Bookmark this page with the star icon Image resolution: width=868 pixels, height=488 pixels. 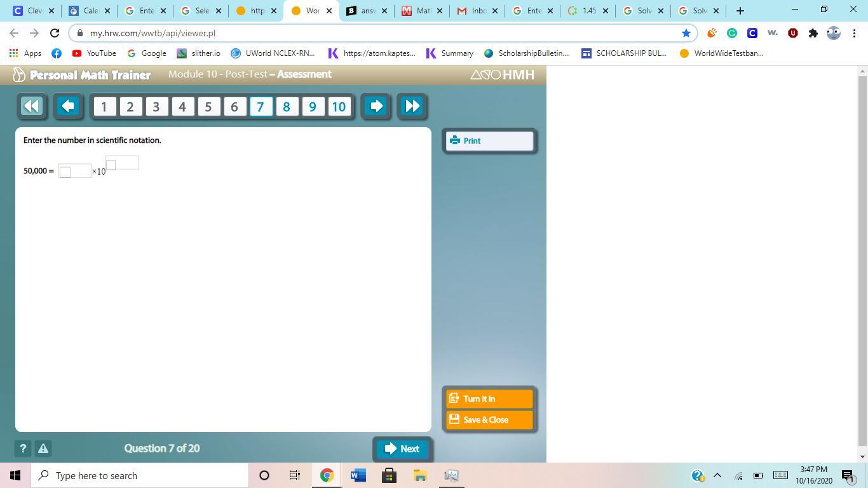(x=686, y=33)
